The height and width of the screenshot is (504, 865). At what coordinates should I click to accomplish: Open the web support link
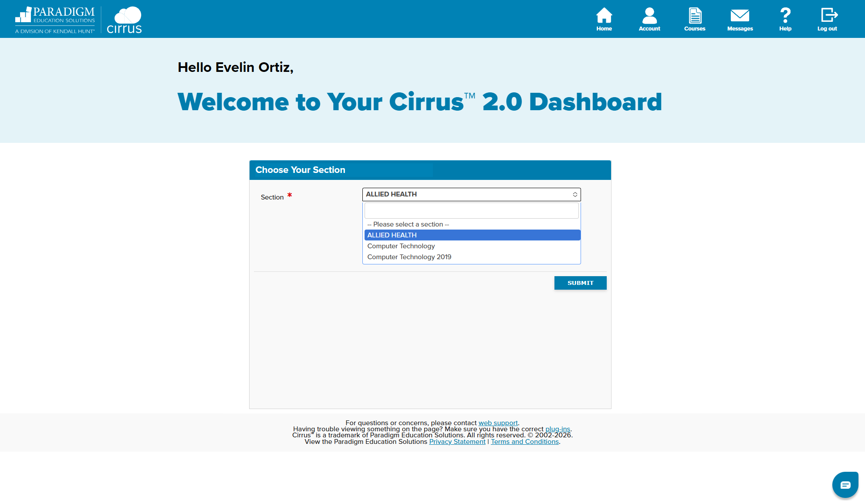(498, 423)
